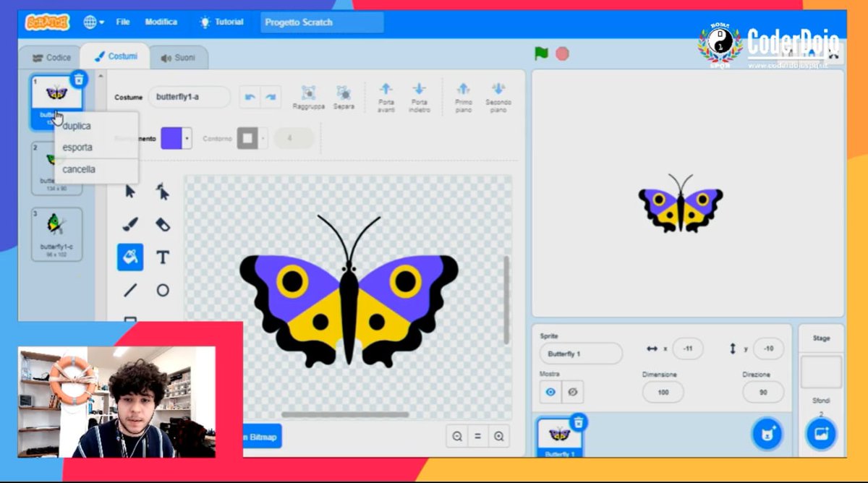Click the Contorno outline swatch
This screenshot has height=483, width=868.
(248, 137)
